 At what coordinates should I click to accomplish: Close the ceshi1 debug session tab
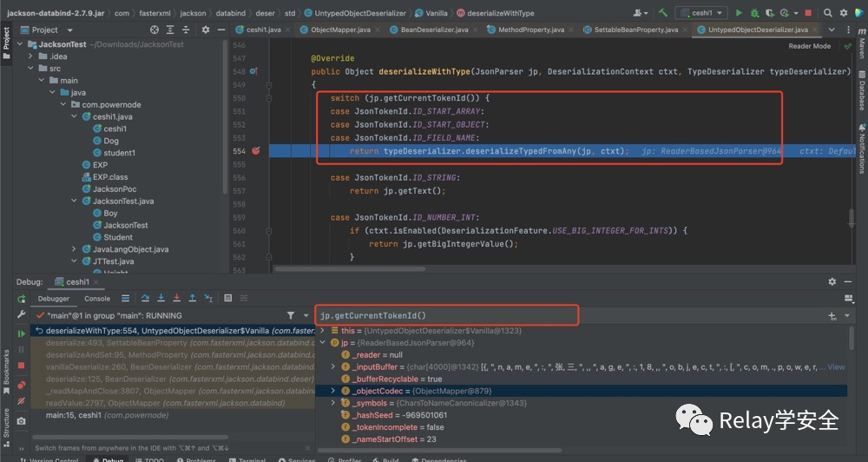tap(95, 282)
